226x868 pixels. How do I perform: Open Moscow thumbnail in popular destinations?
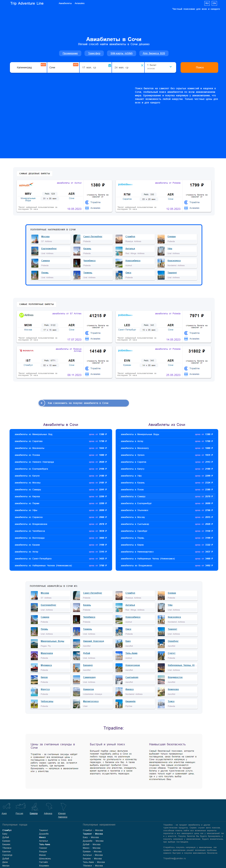[x=35, y=239]
